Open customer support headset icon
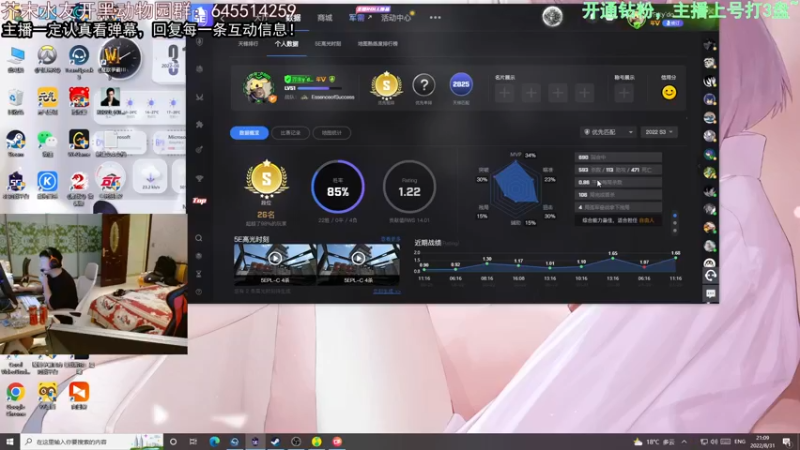The height and width of the screenshot is (450, 800). 710,276
